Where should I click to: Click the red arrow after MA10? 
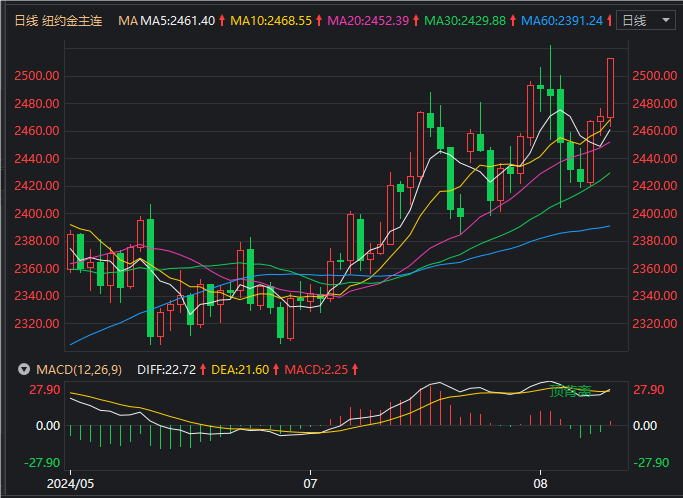(x=318, y=20)
